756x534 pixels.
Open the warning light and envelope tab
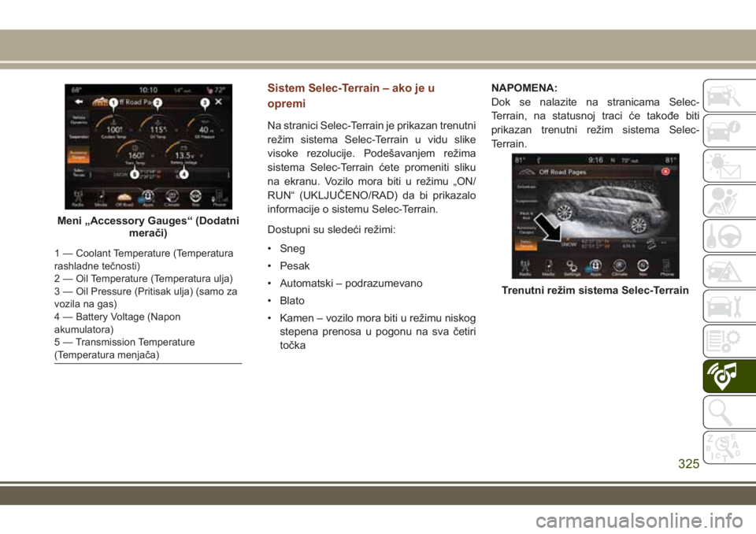point(729,166)
